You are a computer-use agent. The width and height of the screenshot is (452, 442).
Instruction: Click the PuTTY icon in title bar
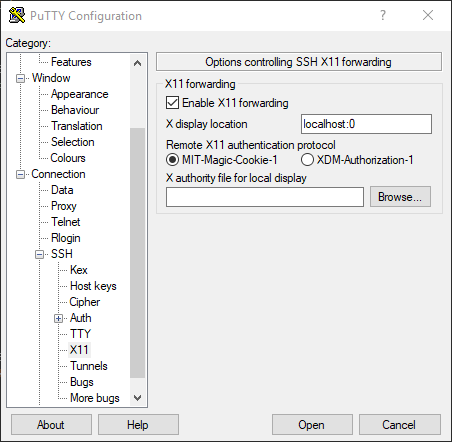(x=17, y=15)
